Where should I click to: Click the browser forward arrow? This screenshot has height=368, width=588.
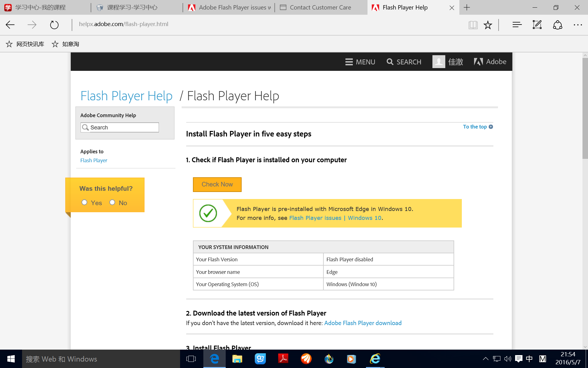pos(32,25)
